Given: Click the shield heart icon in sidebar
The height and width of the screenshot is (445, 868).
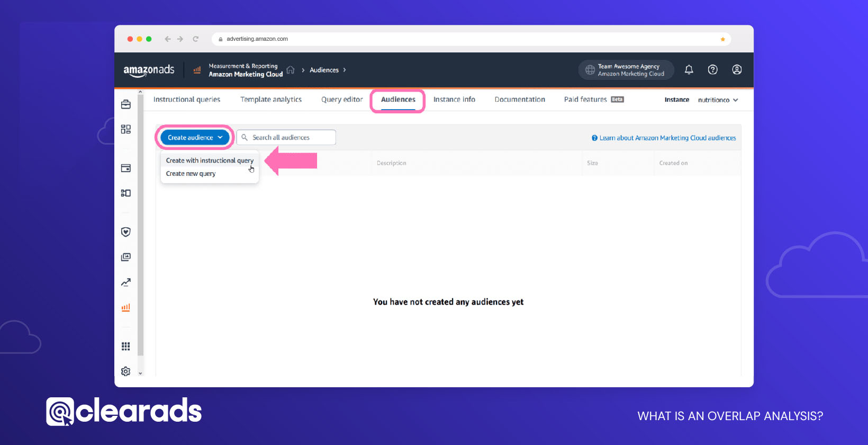Looking at the screenshot, I should [x=125, y=232].
